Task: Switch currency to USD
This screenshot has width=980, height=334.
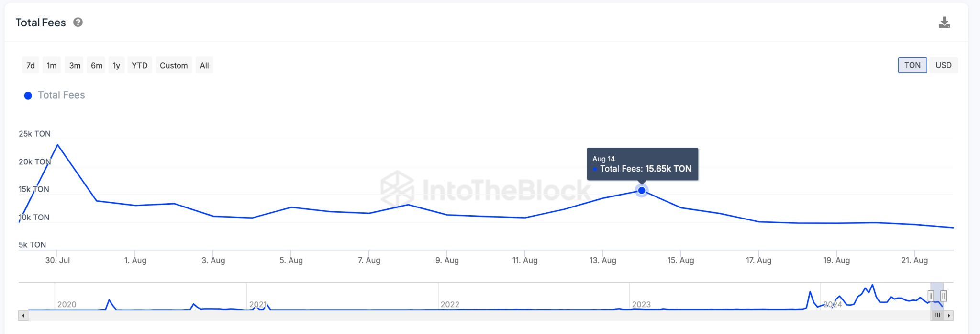Action: click(943, 65)
